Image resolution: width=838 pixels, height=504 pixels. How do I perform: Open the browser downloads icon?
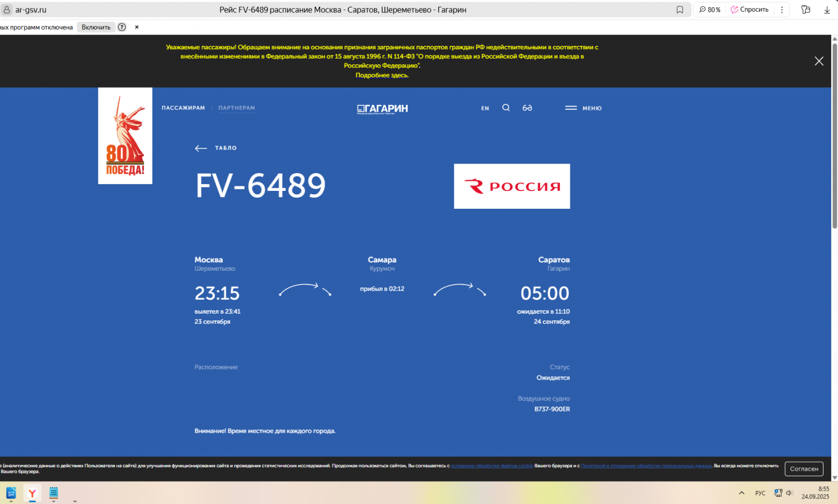click(x=827, y=9)
